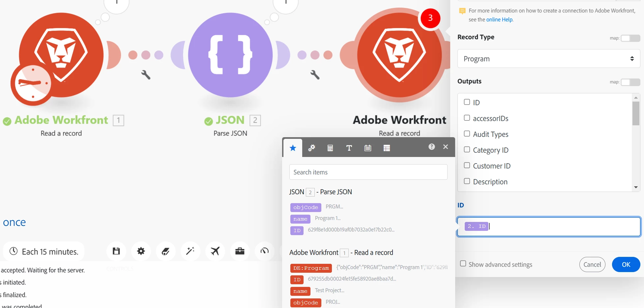
Task: Click the Search items field
Action: [368, 172]
